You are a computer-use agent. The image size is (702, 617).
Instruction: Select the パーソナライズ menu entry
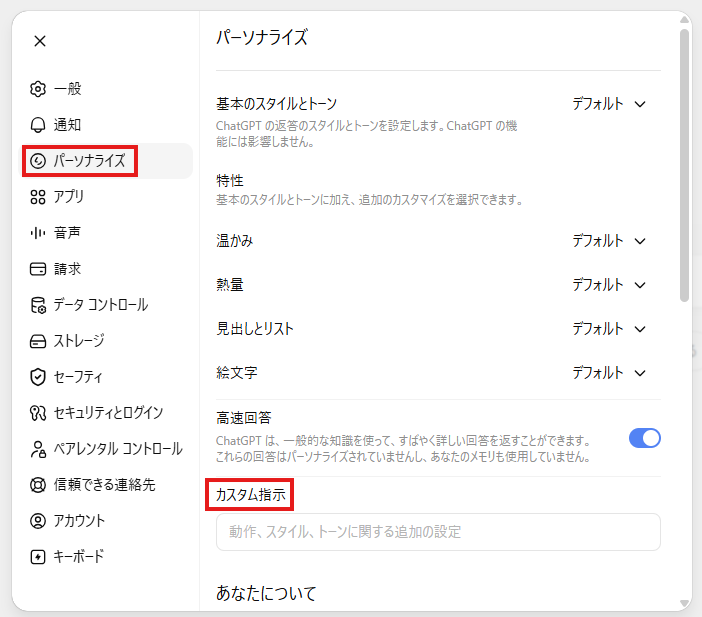[107, 161]
